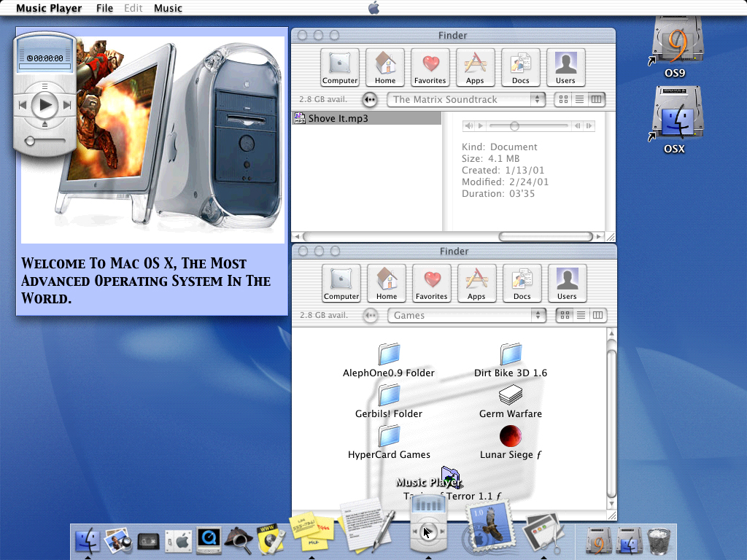Open Users in the Matrix Soundtrack Finder window

pos(565,67)
